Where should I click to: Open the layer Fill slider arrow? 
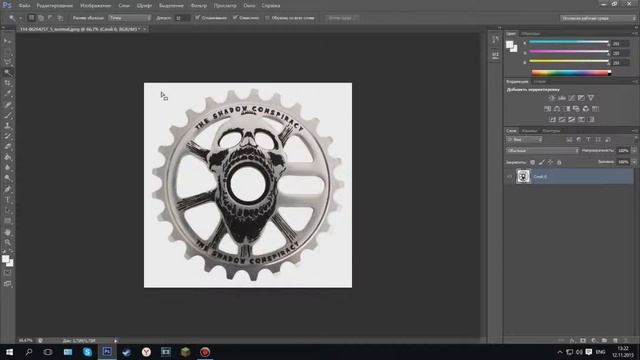[x=634, y=162]
